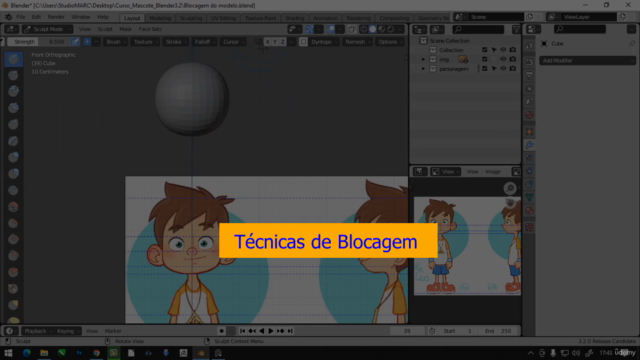Toggle render camera icon for Collection

513,50
